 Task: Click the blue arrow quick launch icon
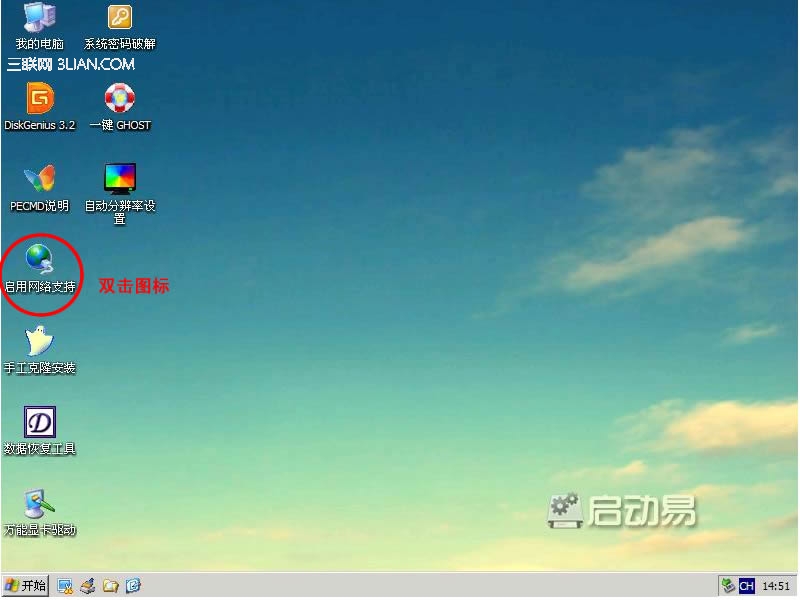[133, 586]
